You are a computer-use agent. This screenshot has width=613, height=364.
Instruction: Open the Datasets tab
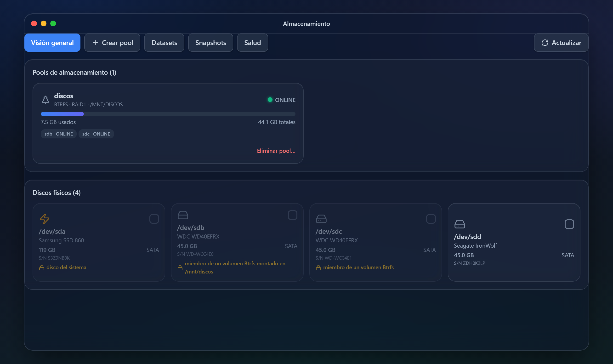(164, 43)
